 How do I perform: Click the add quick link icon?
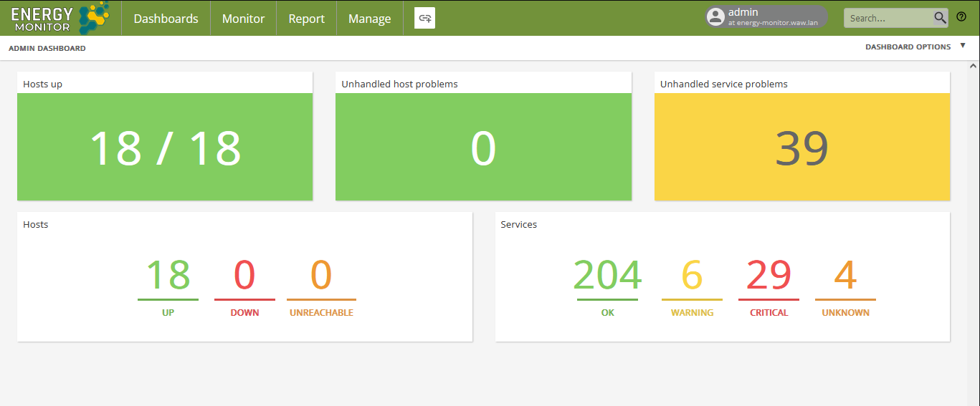[424, 18]
